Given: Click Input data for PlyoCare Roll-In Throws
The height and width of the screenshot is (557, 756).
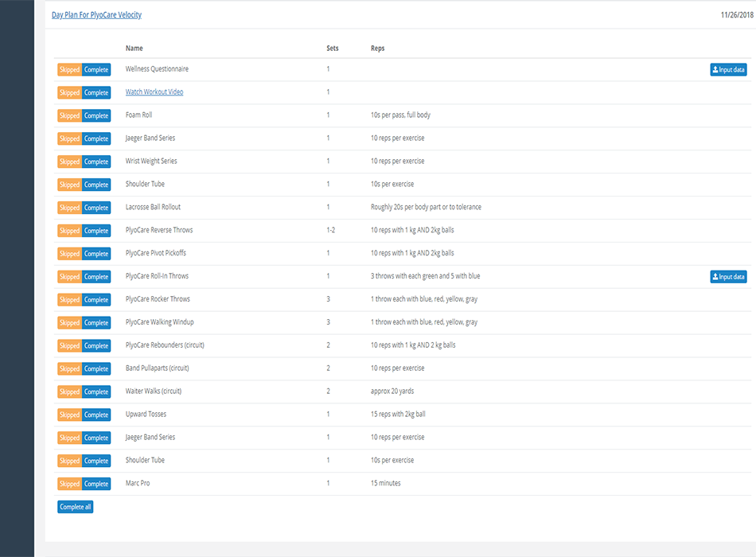Looking at the screenshot, I should point(728,277).
